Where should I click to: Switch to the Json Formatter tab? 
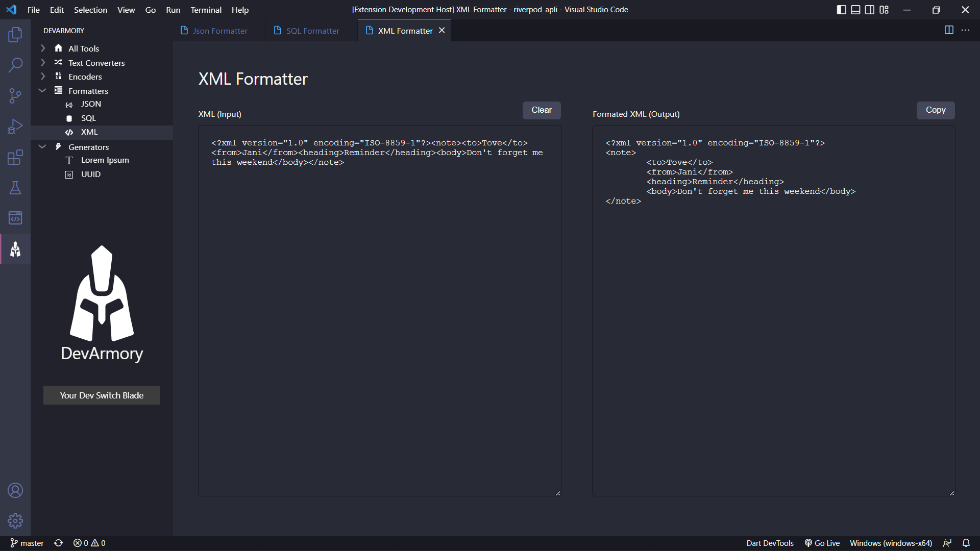pos(219,31)
